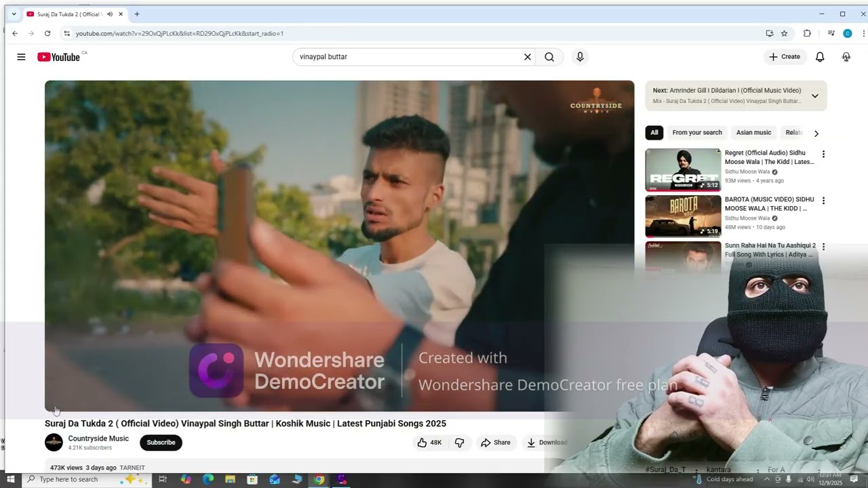Open a new browser tab

(137, 14)
